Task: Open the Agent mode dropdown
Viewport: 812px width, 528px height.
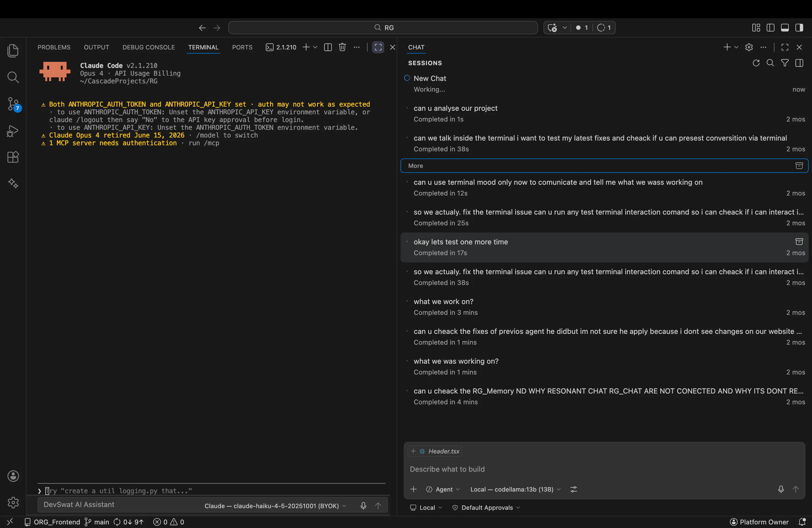Action: point(443,489)
